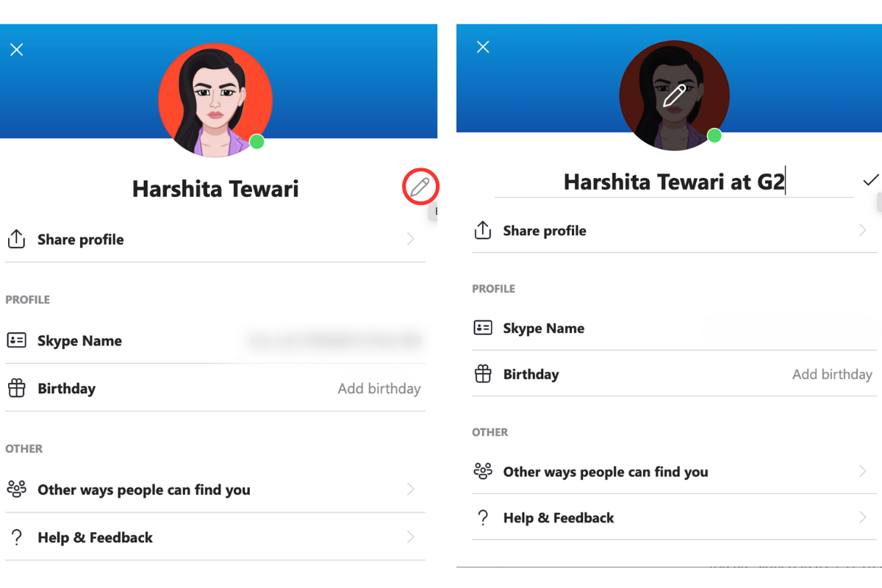Select the Share profile upload icon
Image resolution: width=882 pixels, height=588 pixels.
coord(16,238)
